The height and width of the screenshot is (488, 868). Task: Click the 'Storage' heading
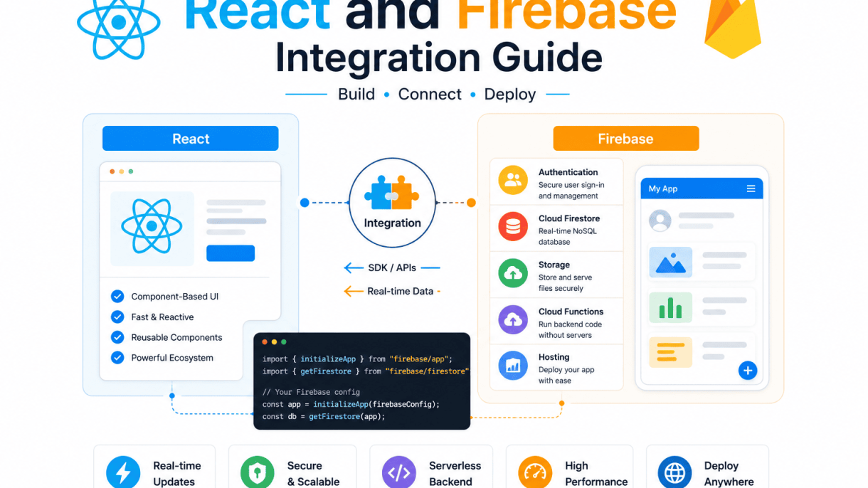pyautogui.click(x=554, y=265)
